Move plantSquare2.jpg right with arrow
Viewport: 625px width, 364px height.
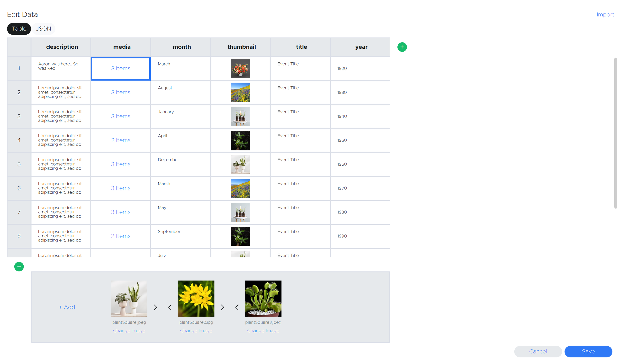222,307
